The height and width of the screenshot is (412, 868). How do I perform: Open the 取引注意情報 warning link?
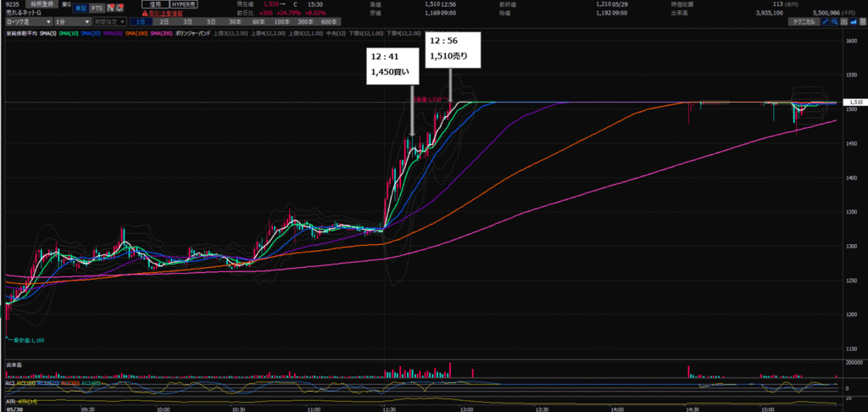point(166,14)
